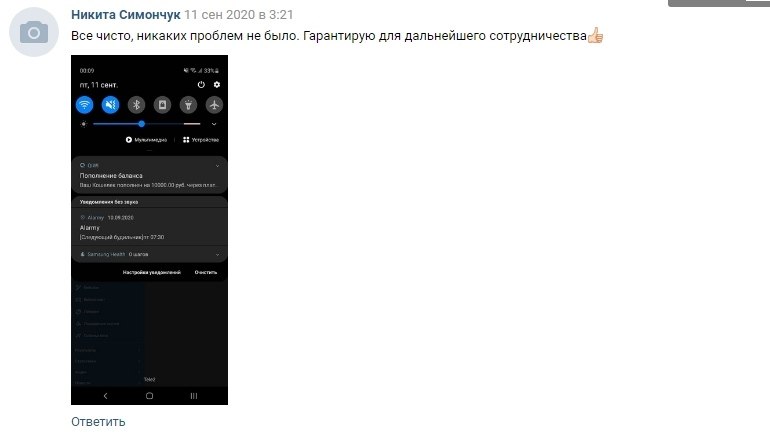Toggle the Wi-Fi quick setting
Image resolution: width=770 pixels, height=440 pixels.
point(84,105)
